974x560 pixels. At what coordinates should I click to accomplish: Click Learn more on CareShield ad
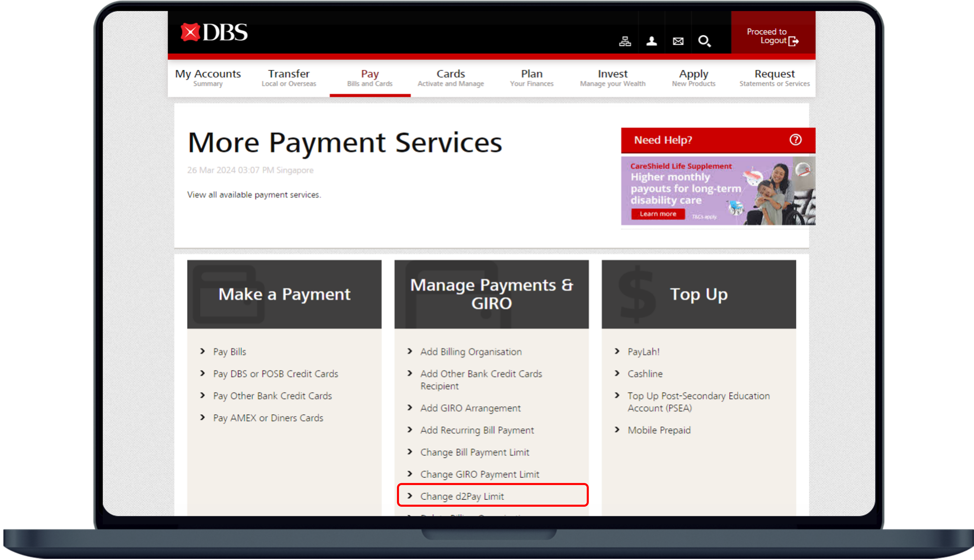click(x=658, y=214)
